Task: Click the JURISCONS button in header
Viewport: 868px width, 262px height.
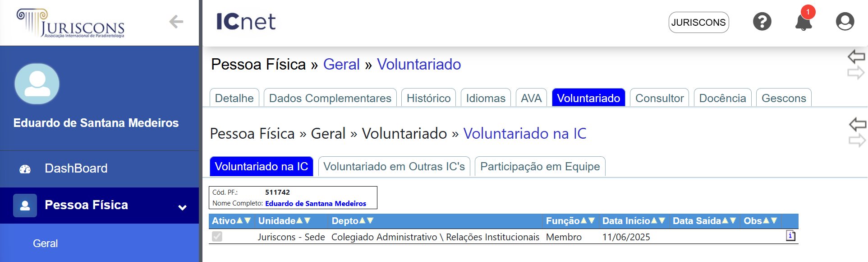Action: click(698, 23)
